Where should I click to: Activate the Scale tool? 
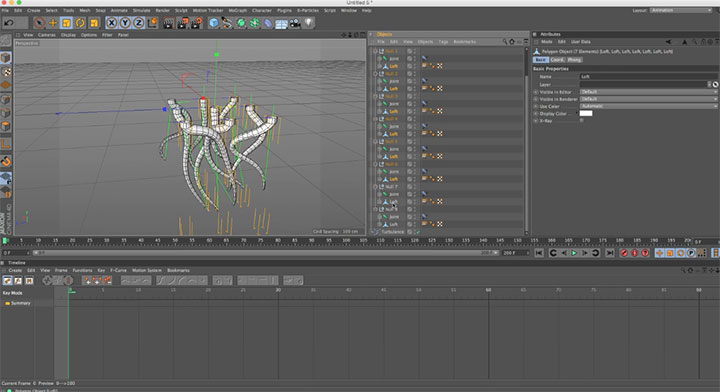click(x=67, y=22)
